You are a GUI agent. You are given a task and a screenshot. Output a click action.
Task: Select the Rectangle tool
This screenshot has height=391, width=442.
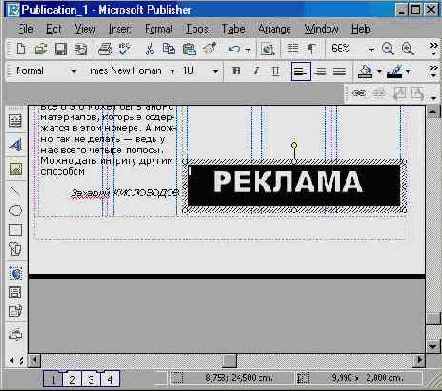point(15,230)
